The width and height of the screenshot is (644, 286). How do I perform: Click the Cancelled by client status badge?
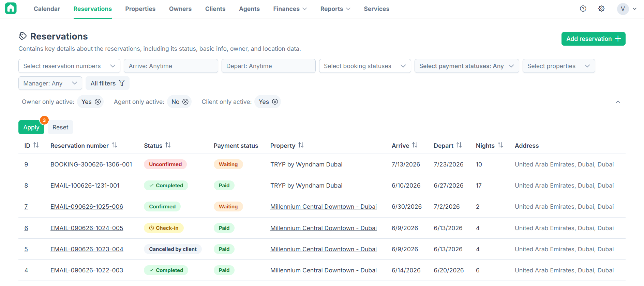click(173, 249)
